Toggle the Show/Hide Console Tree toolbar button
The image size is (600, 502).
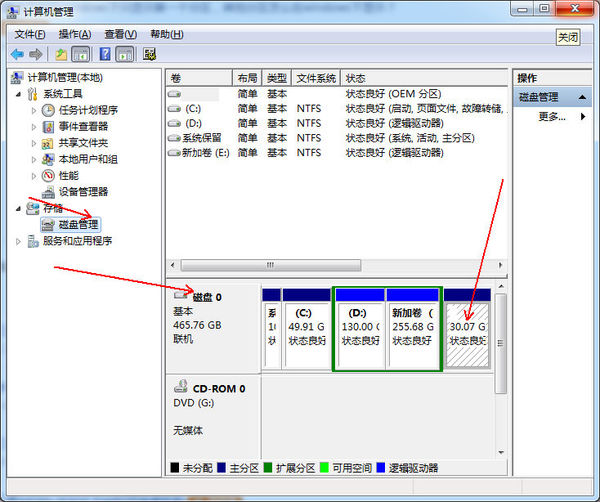pyautogui.click(x=81, y=54)
